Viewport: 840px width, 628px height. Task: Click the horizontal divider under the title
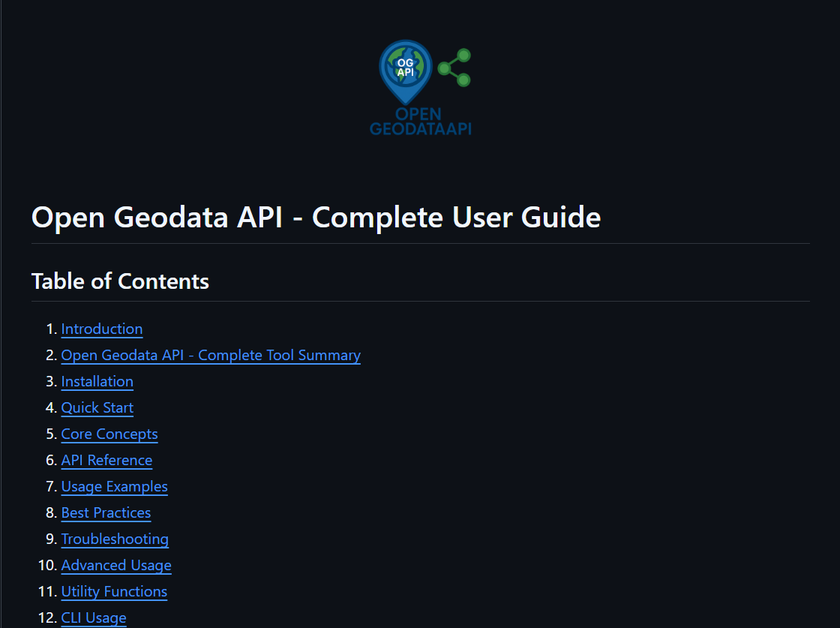[420, 242]
